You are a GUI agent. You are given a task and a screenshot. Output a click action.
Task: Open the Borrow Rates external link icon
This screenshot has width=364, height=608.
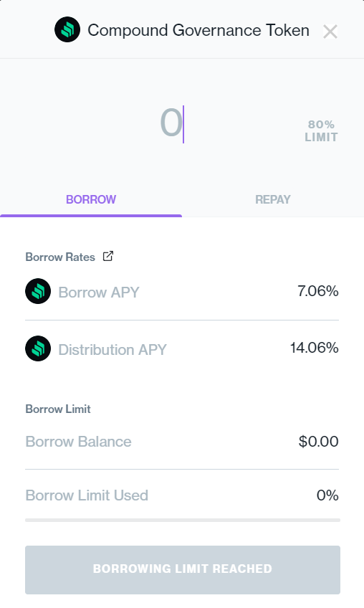click(x=108, y=256)
